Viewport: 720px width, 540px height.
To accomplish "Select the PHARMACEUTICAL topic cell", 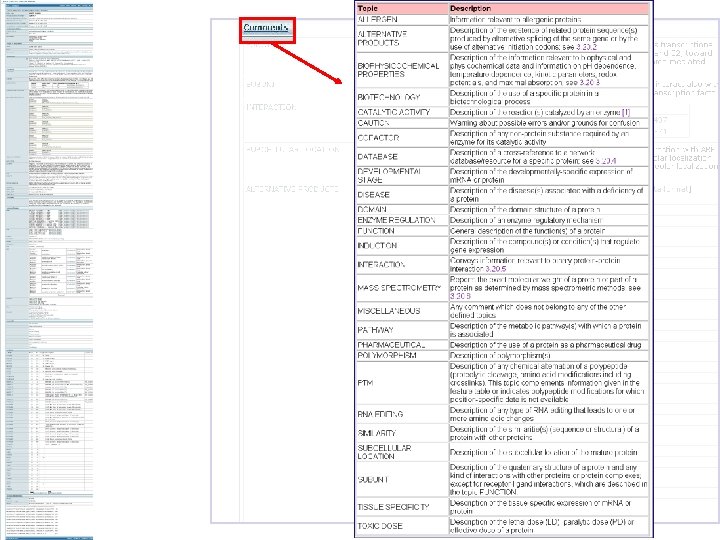I will [x=403, y=345].
